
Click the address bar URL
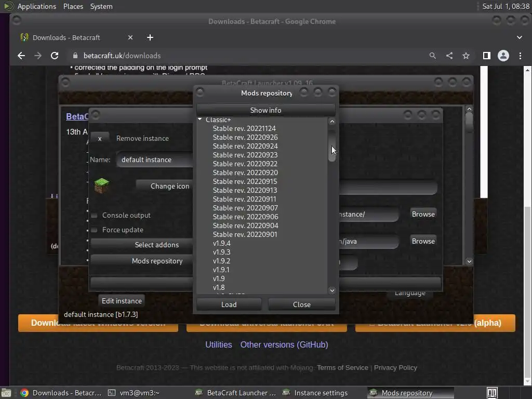click(x=122, y=56)
